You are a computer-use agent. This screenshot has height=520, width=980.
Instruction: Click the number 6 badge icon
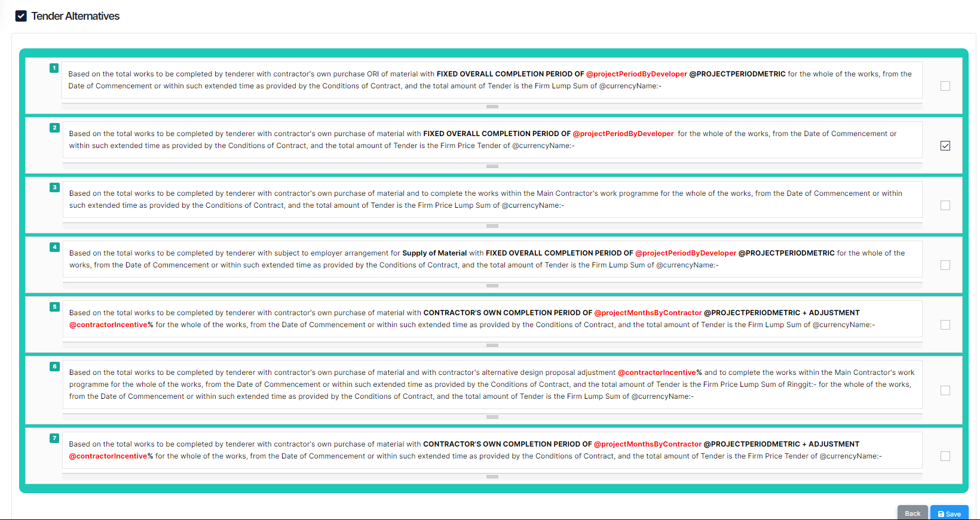[54, 367]
